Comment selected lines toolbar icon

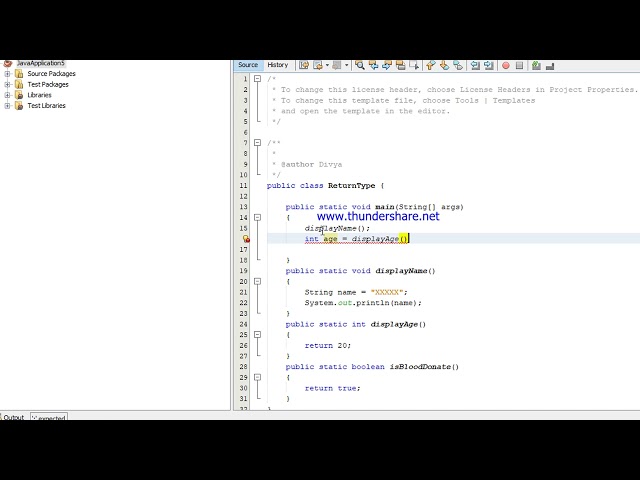tap(536, 65)
